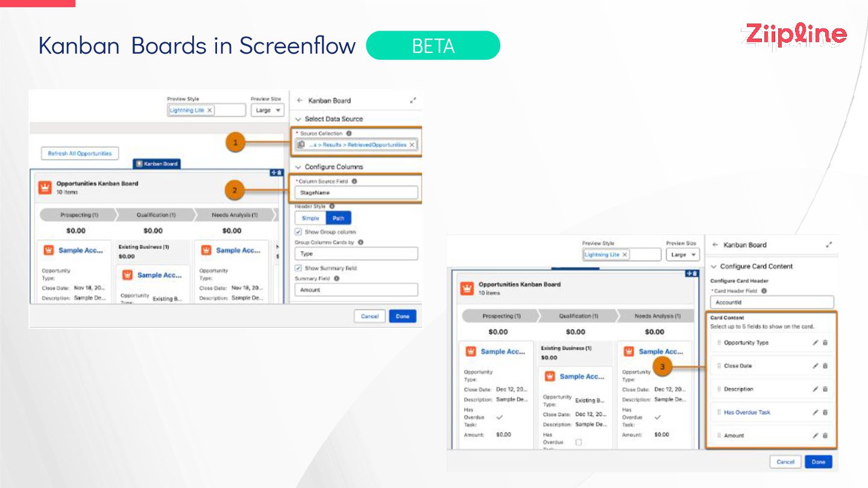
Task: Collapse the Select Data Source section
Action: point(298,119)
